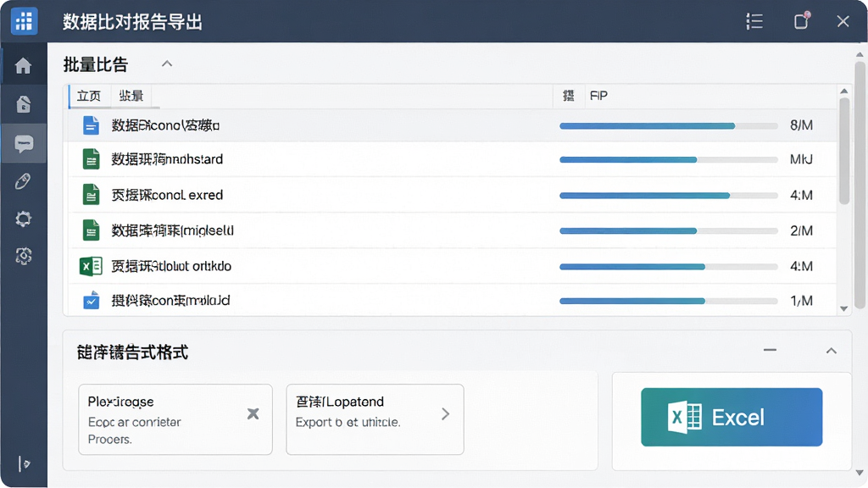Image resolution: width=868 pixels, height=488 pixels.
Task: Click the outer window scrollbar down arrow
Action: coord(860,473)
